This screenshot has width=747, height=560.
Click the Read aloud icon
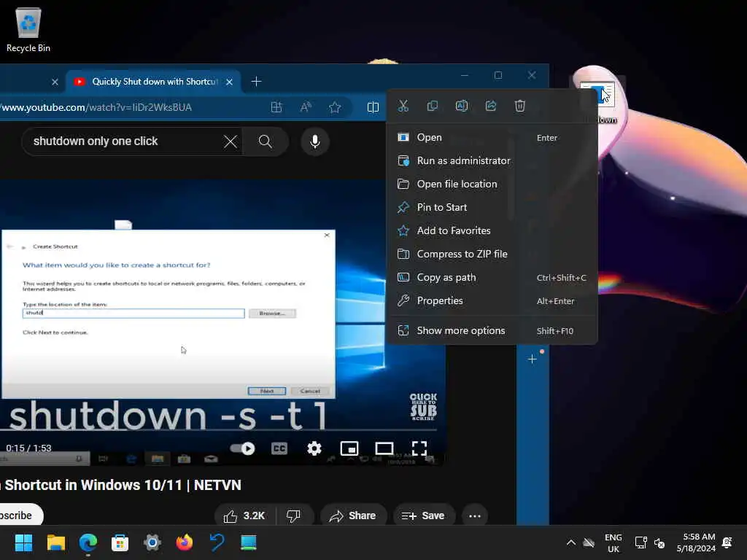pos(306,108)
